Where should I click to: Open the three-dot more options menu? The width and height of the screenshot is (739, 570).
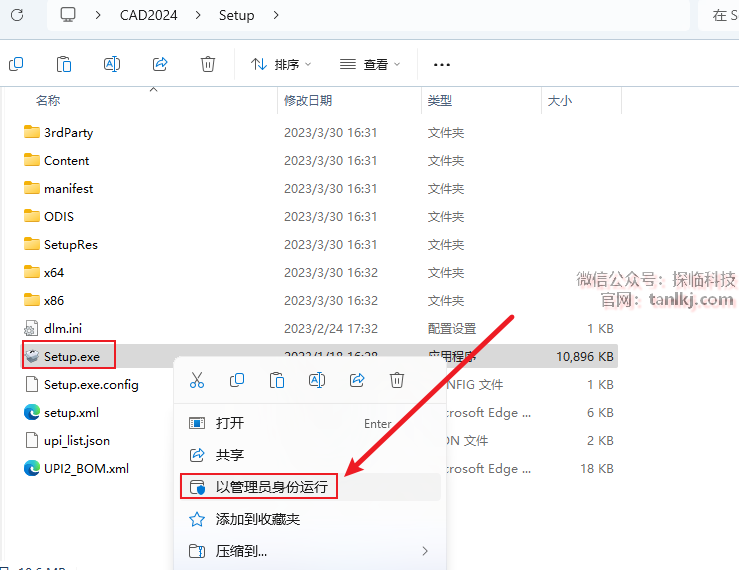(x=442, y=65)
